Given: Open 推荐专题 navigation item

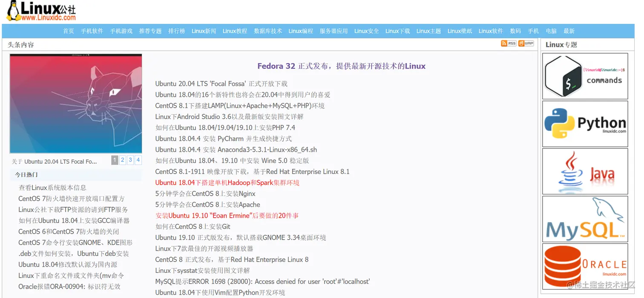Looking at the screenshot, I should [x=150, y=31].
